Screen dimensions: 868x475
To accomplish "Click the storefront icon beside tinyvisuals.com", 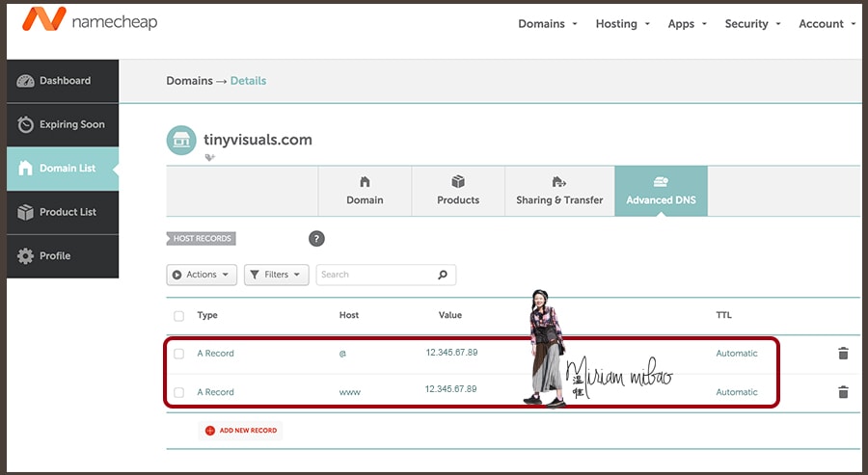I will pos(181,141).
